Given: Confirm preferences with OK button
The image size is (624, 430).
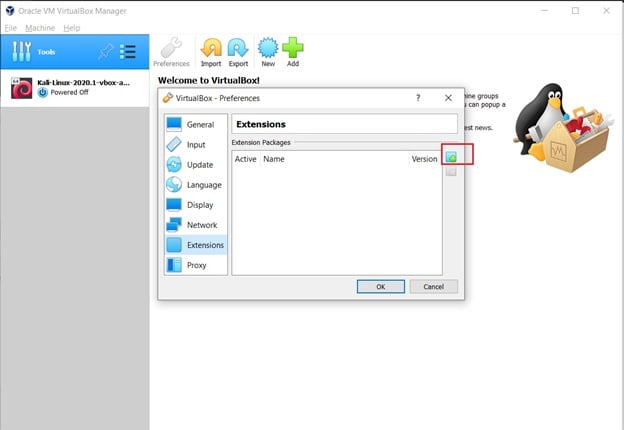Looking at the screenshot, I should 380,286.
